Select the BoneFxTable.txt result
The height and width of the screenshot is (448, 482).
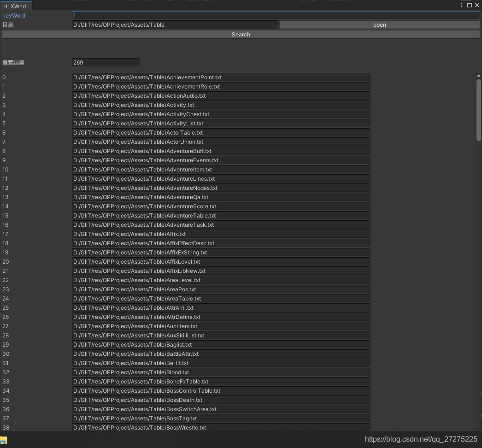221,382
